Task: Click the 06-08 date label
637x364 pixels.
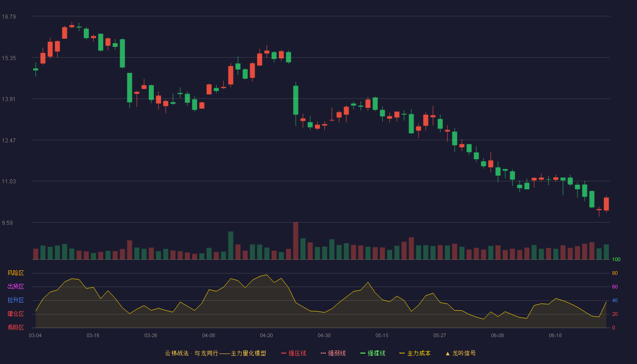Action: tap(497, 335)
